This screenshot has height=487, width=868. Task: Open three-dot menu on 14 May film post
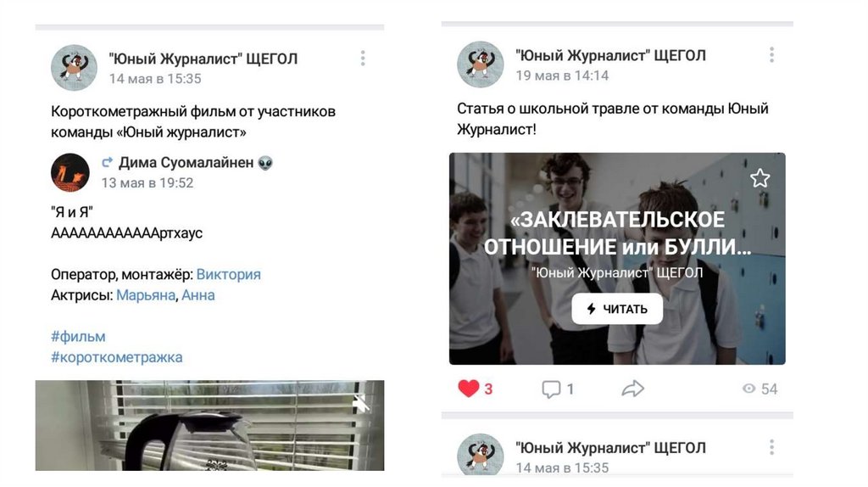[x=363, y=59]
